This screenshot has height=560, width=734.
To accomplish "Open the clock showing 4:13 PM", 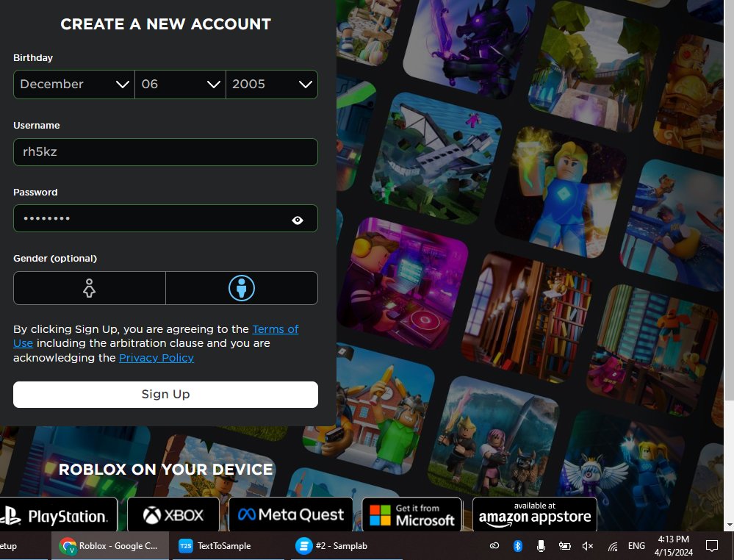I will pos(673,546).
